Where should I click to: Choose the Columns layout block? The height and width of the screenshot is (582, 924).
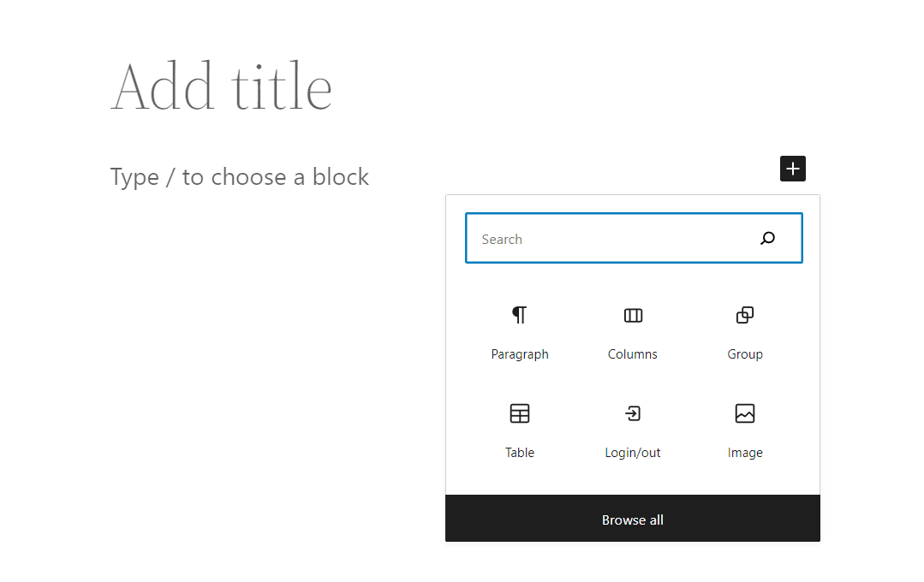pyautogui.click(x=632, y=332)
